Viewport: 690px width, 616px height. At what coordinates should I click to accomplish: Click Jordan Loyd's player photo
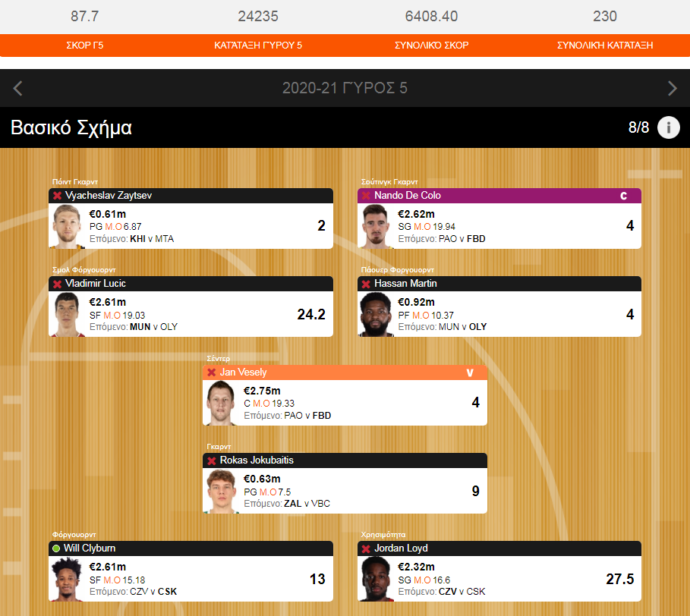click(x=376, y=579)
